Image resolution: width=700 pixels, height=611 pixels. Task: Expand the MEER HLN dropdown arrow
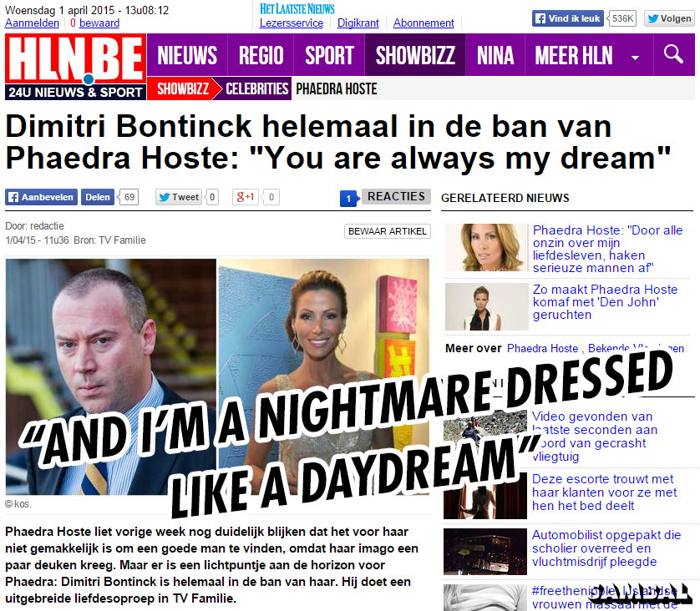(636, 57)
